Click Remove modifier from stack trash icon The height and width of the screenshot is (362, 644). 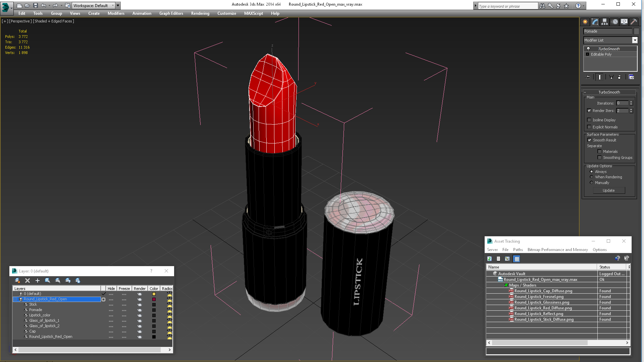[x=619, y=77]
